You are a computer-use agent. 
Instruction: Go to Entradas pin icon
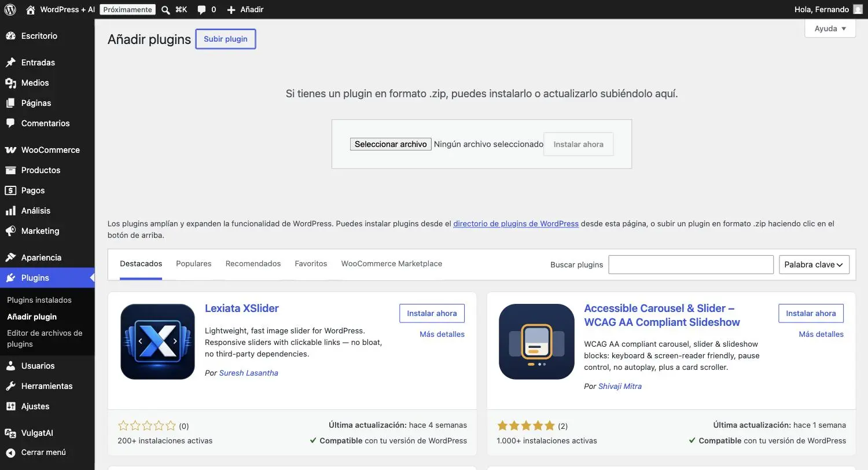click(10, 63)
